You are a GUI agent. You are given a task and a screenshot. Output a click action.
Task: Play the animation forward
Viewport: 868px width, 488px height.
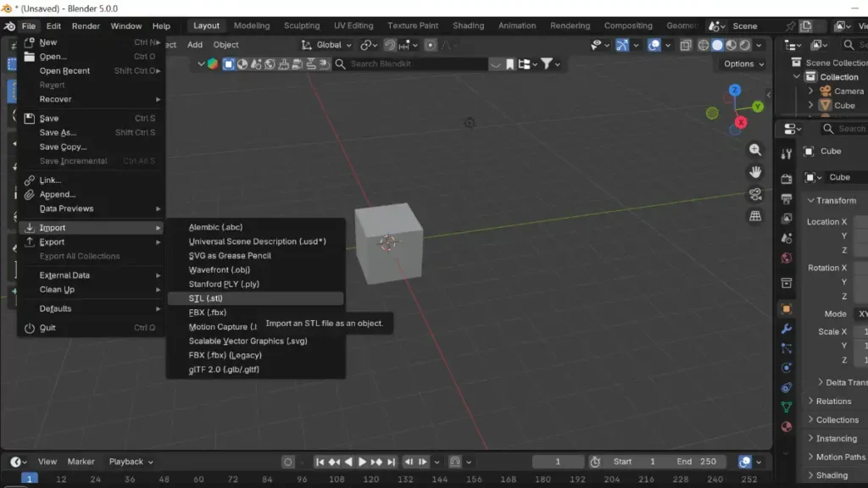[x=362, y=462]
